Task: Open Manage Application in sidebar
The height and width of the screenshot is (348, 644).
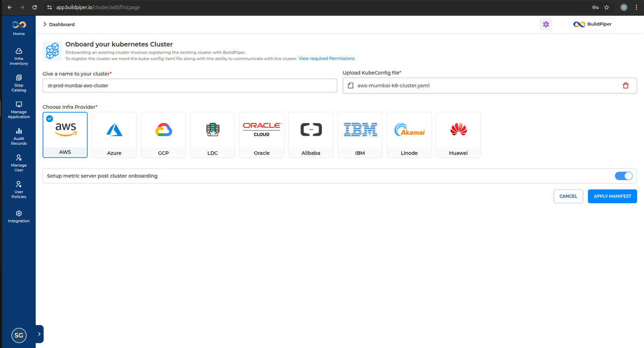Action: click(x=19, y=110)
